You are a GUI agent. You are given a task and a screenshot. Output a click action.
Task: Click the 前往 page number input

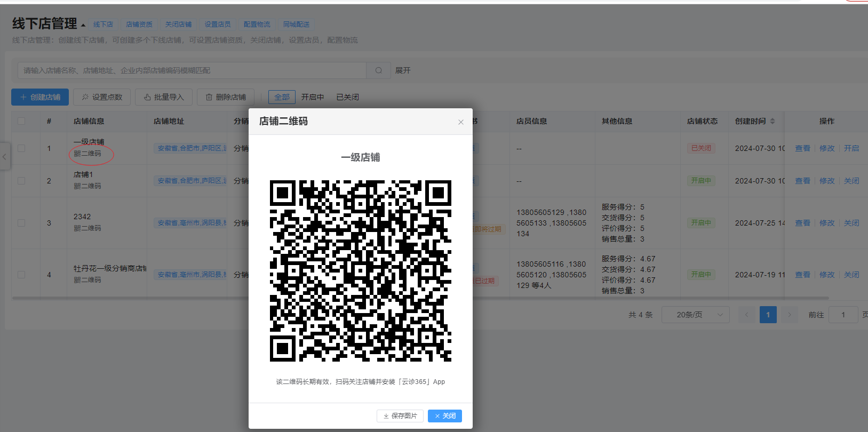(843, 315)
